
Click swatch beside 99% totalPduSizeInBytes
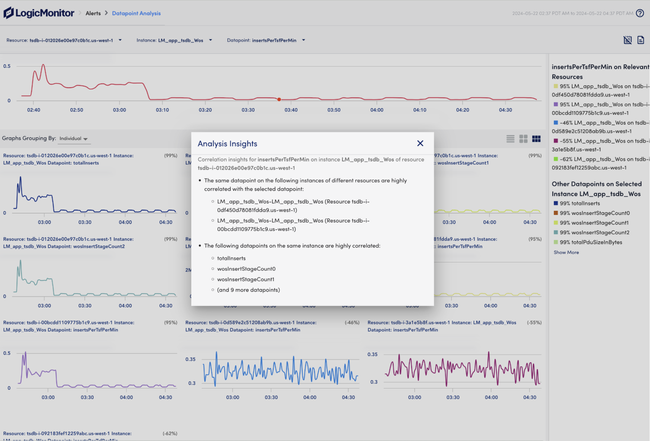[556, 242]
